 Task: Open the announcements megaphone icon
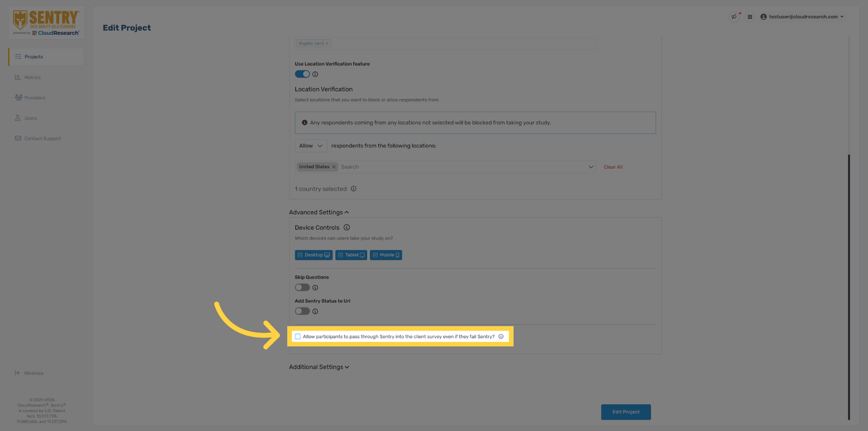pyautogui.click(x=734, y=17)
